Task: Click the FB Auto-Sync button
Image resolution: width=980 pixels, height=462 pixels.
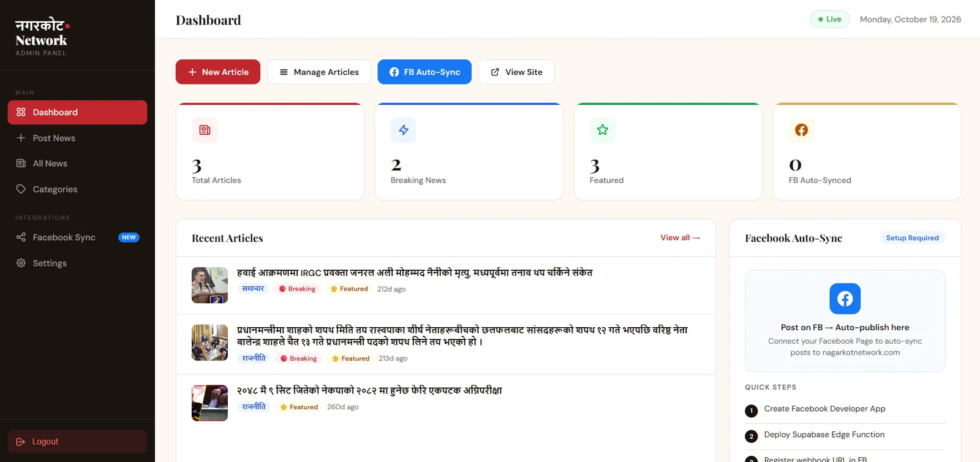Action: [424, 72]
